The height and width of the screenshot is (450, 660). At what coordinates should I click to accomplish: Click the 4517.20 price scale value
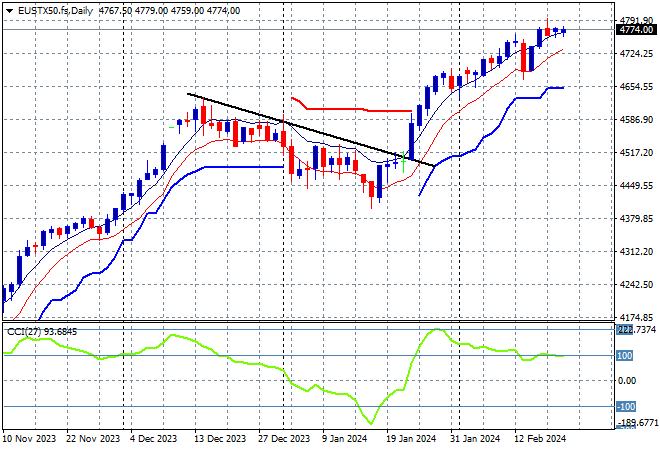[636, 152]
